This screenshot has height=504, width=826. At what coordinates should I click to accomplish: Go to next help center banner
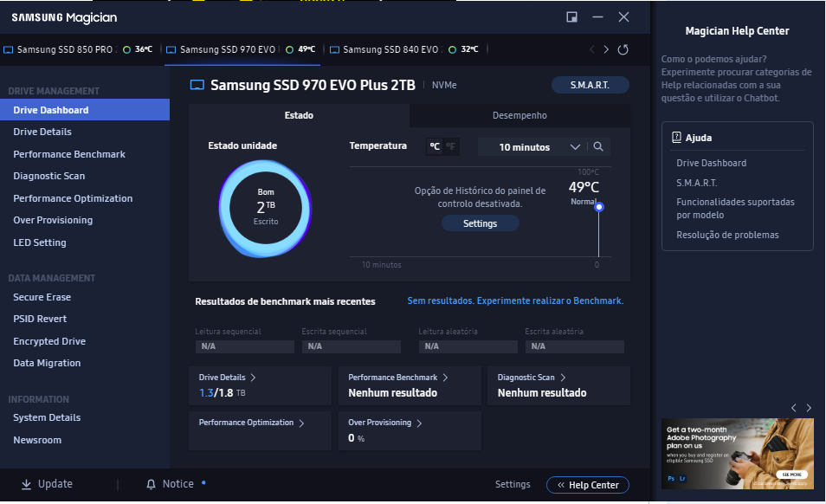(809, 408)
